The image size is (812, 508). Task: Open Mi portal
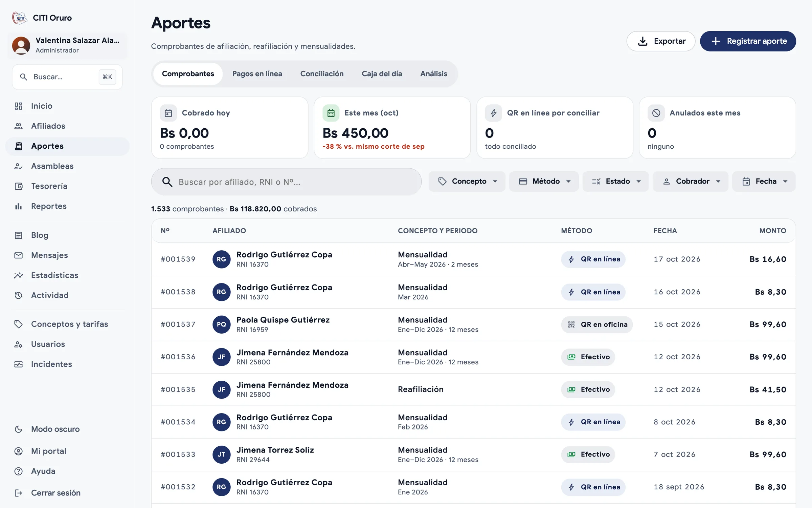pyautogui.click(x=67, y=451)
